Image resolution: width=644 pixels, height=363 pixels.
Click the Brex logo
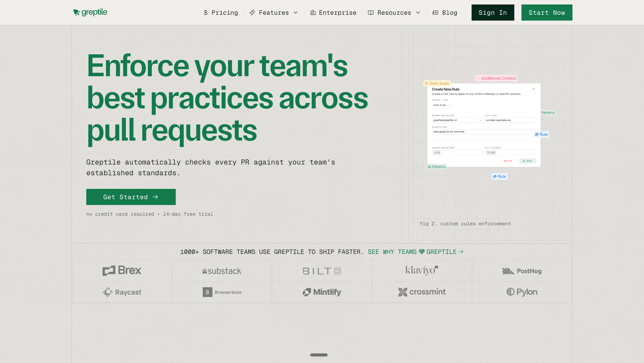pos(122,270)
